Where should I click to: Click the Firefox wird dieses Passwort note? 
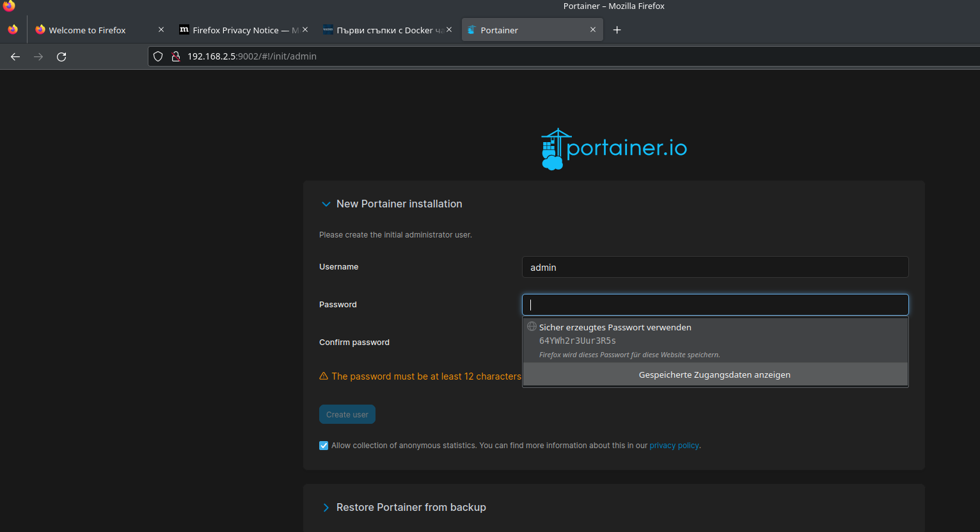point(629,355)
